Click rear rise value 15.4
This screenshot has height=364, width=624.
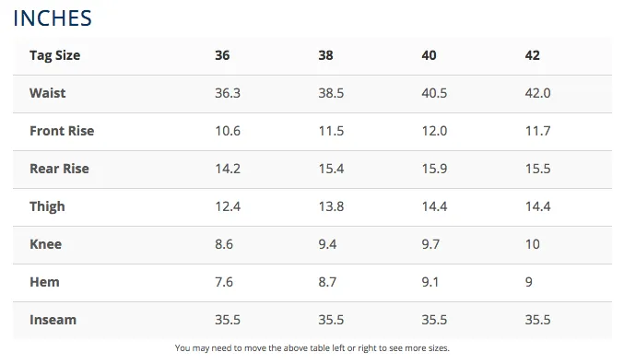[x=331, y=169]
